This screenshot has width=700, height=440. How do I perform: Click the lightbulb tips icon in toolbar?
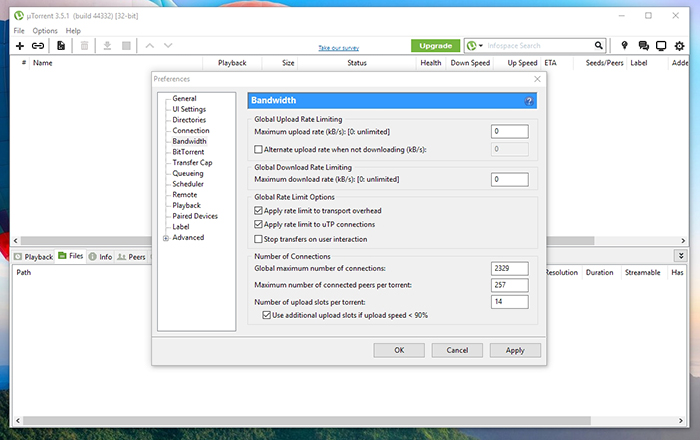[x=625, y=46]
